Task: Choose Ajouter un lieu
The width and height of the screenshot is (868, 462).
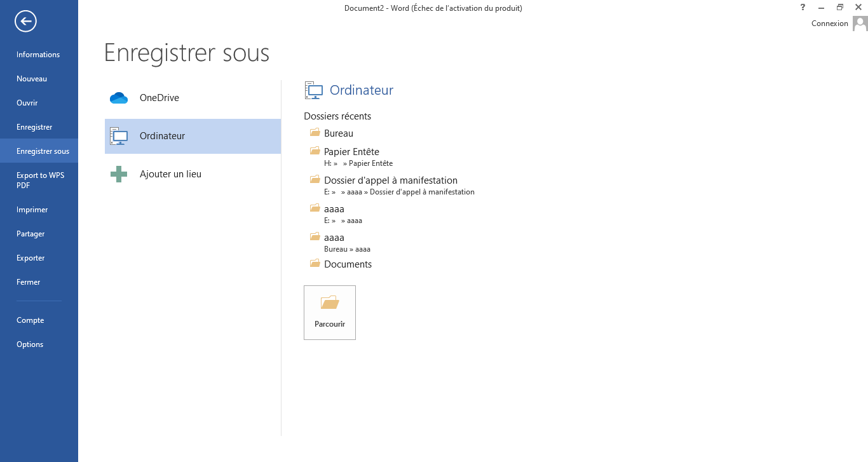Action: [x=193, y=174]
